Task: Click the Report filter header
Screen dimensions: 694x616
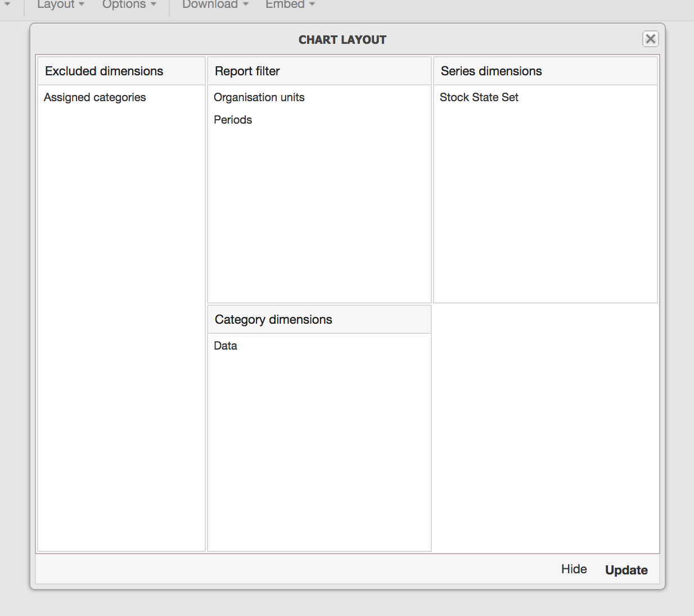Action: coord(247,71)
